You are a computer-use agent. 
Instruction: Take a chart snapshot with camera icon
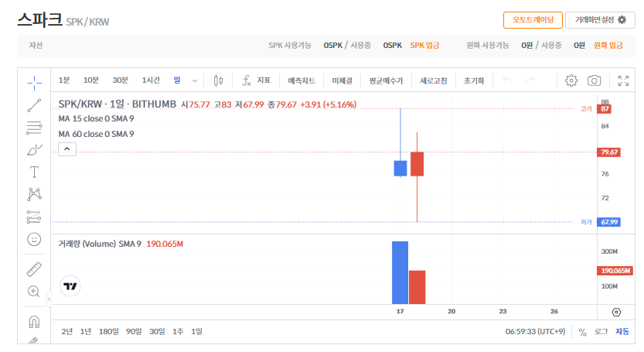point(594,80)
